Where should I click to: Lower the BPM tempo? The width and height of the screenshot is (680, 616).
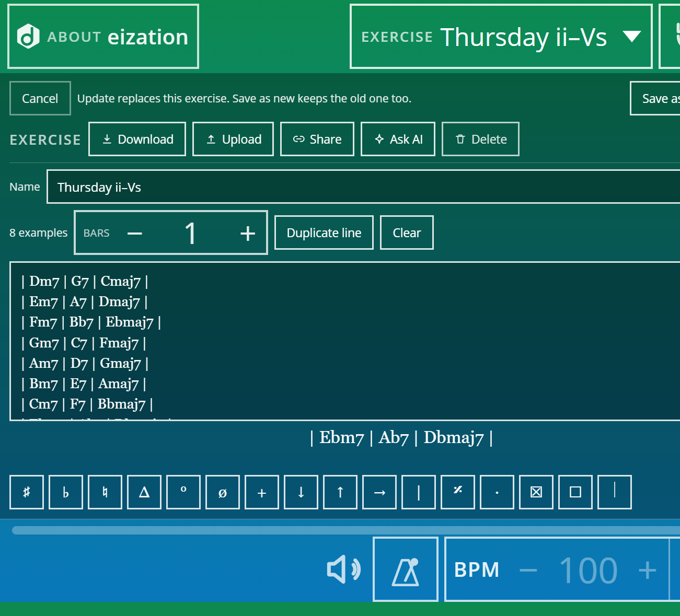pos(528,569)
